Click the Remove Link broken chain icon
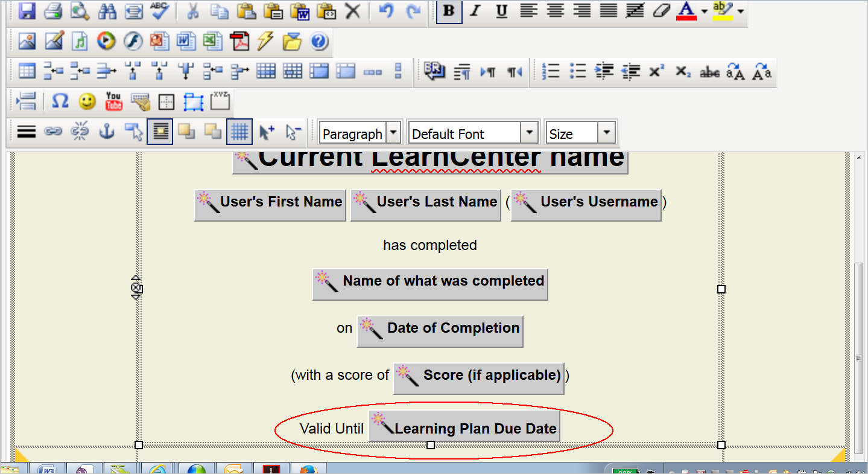868x474 pixels. point(80,132)
